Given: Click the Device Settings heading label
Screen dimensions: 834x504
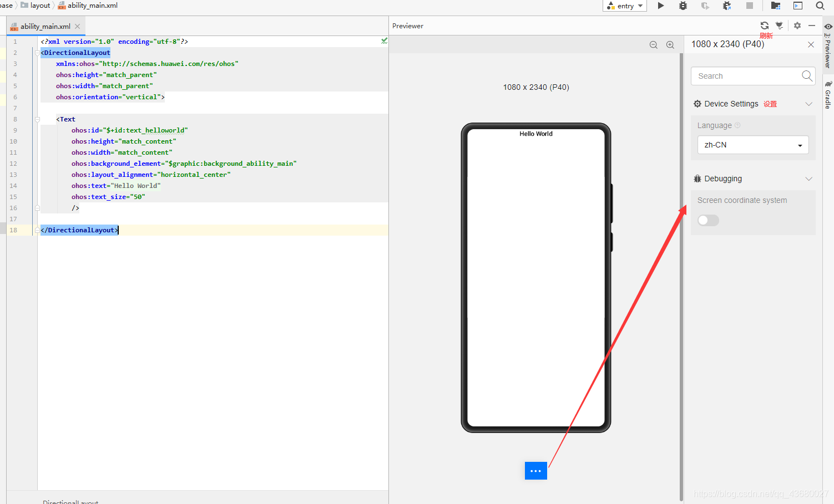Looking at the screenshot, I should tap(731, 104).
